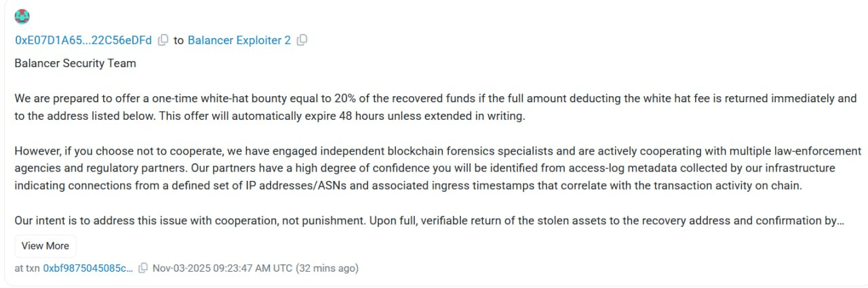Screen dimensions: 868x288
Task: Click the "(32 mins ago)" relative time
Action: (x=327, y=268)
